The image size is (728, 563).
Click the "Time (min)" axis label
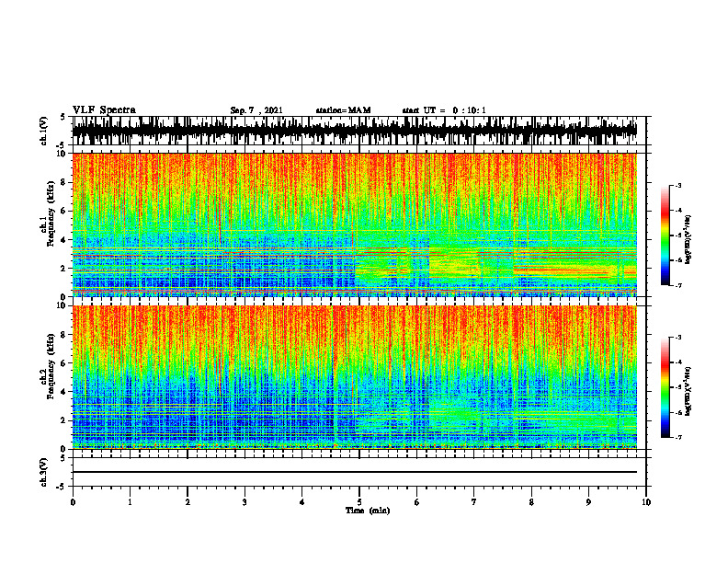(368, 511)
